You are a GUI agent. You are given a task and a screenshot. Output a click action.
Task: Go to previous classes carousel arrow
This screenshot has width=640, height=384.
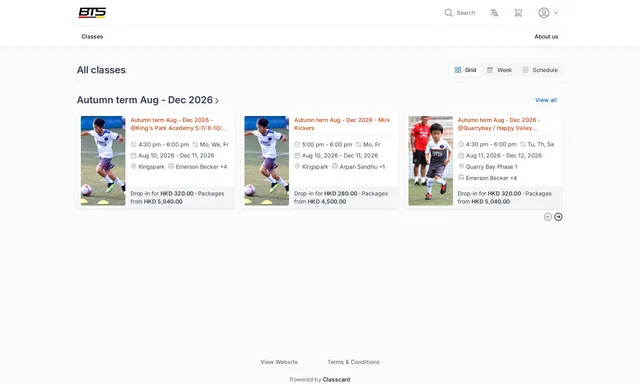tap(548, 217)
